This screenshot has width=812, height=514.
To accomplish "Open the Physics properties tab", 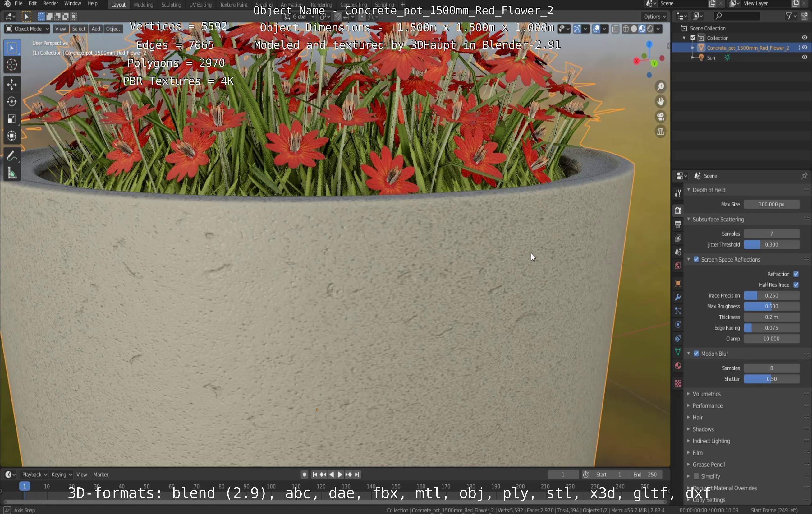I will 678,325.
